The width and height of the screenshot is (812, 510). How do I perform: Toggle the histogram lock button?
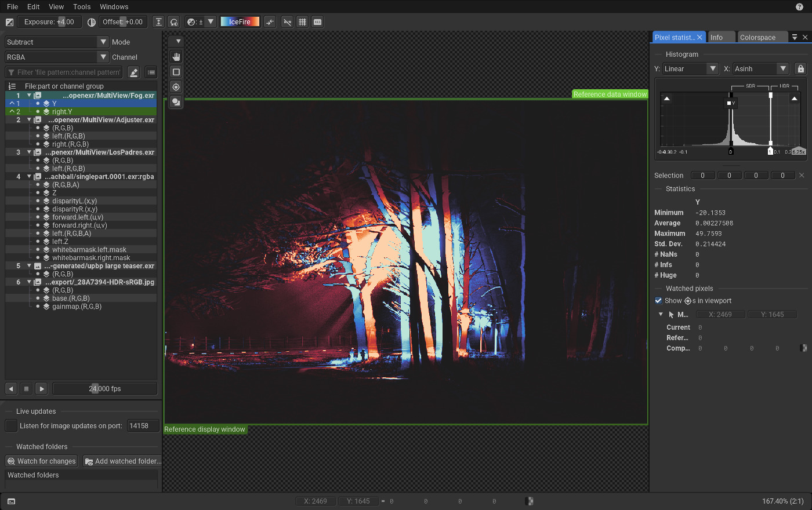[801, 69]
